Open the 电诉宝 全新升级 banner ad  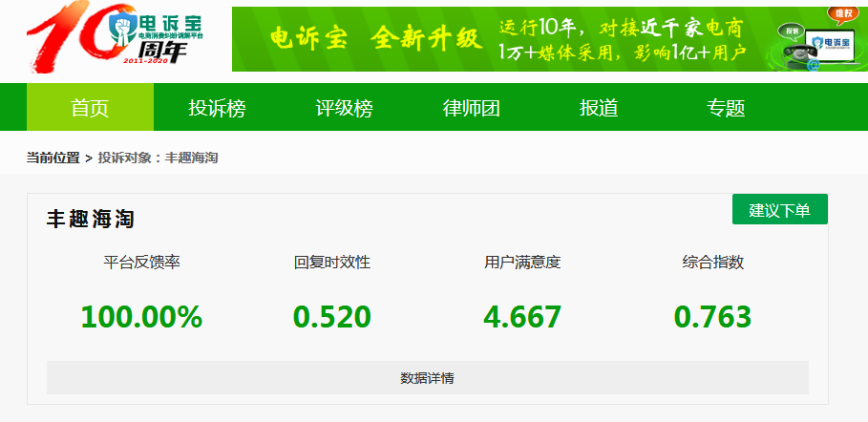(x=550, y=39)
